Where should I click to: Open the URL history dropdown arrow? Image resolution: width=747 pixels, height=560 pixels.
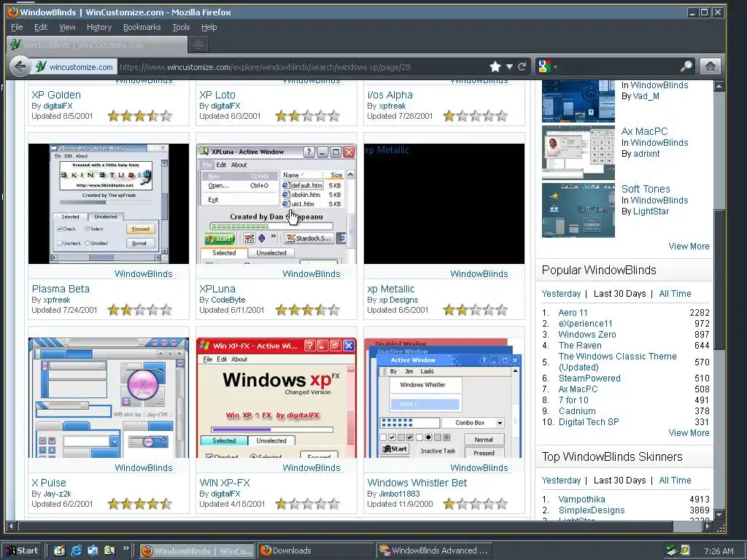[509, 66]
